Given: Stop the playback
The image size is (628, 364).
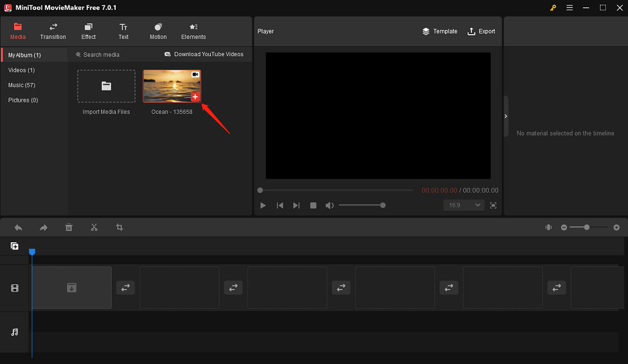Looking at the screenshot, I should [313, 205].
